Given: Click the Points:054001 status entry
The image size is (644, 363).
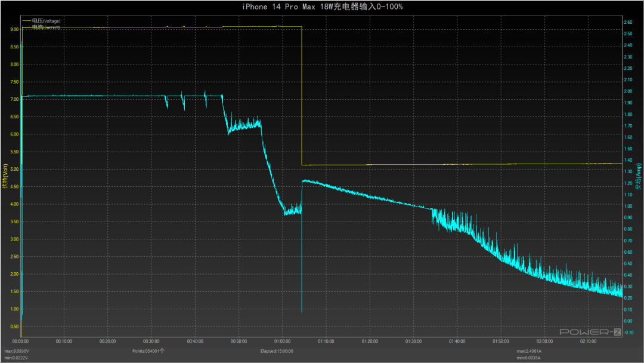Looking at the screenshot, I should [148, 351].
